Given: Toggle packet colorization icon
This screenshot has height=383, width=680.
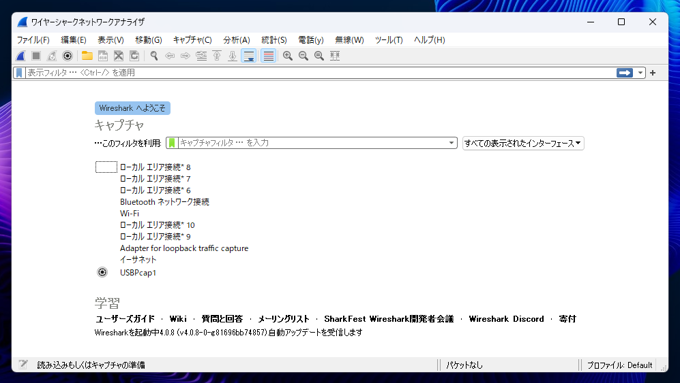Looking at the screenshot, I should click(268, 56).
